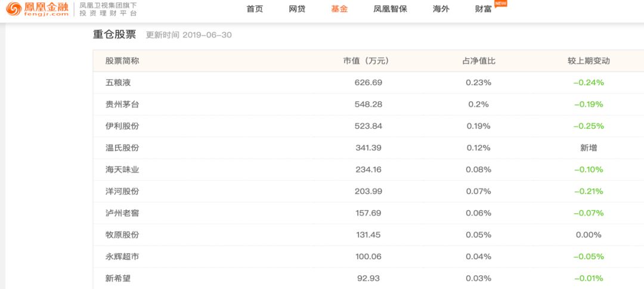Click the 0.2% net value ratio
This screenshot has width=644, height=289.
pyautogui.click(x=478, y=104)
